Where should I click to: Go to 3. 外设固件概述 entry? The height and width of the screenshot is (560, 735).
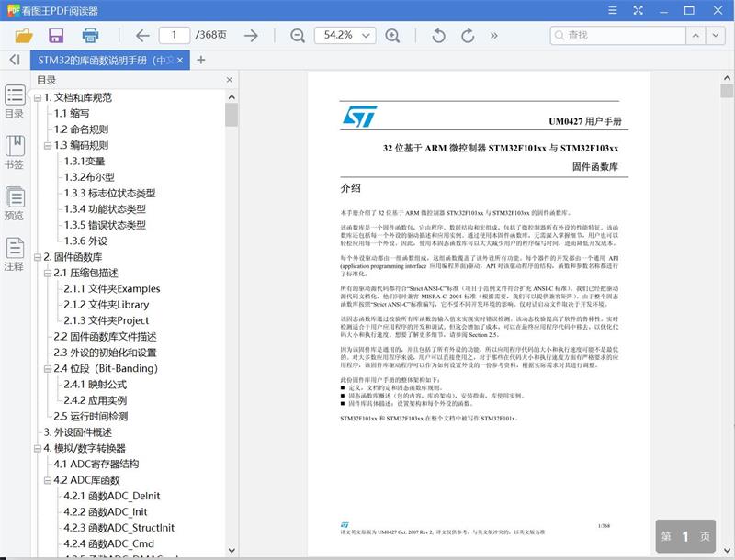click(x=78, y=432)
